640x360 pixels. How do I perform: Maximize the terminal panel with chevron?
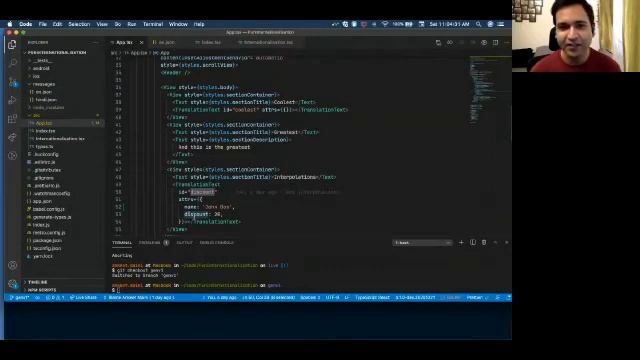(x=496, y=242)
